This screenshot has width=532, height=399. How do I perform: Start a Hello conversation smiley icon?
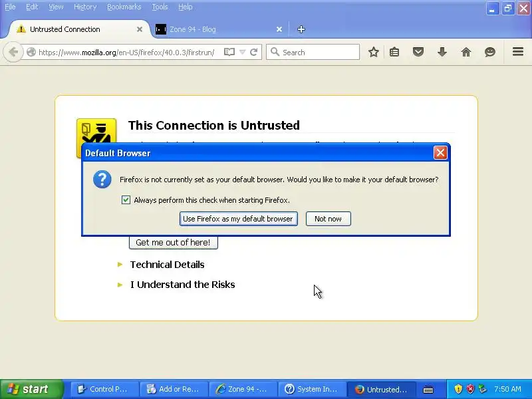point(489,52)
